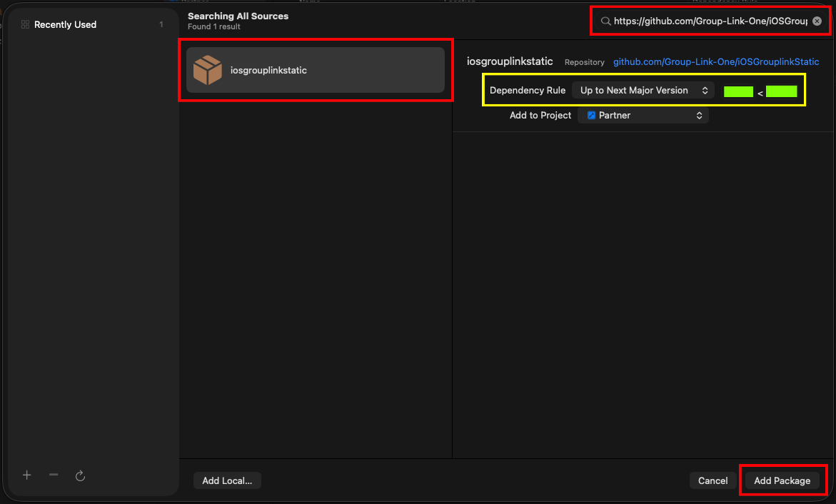Viewport: 836px width, 504px height.
Task: Click the maximum version field of the dependency rule
Action: [781, 91]
